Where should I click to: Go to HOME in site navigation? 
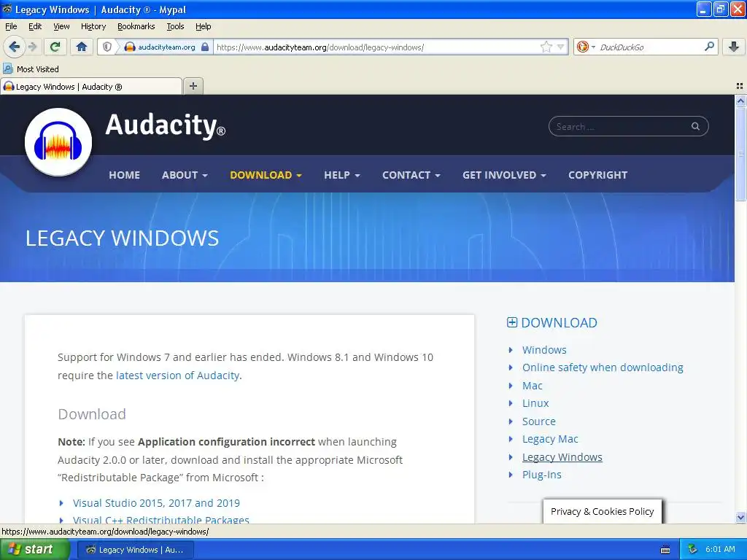(124, 175)
